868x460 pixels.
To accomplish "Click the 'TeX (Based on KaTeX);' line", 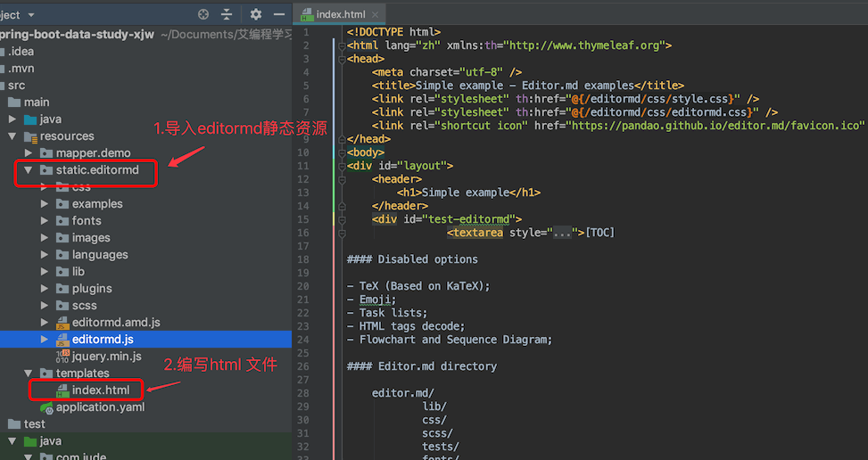I will coord(425,286).
